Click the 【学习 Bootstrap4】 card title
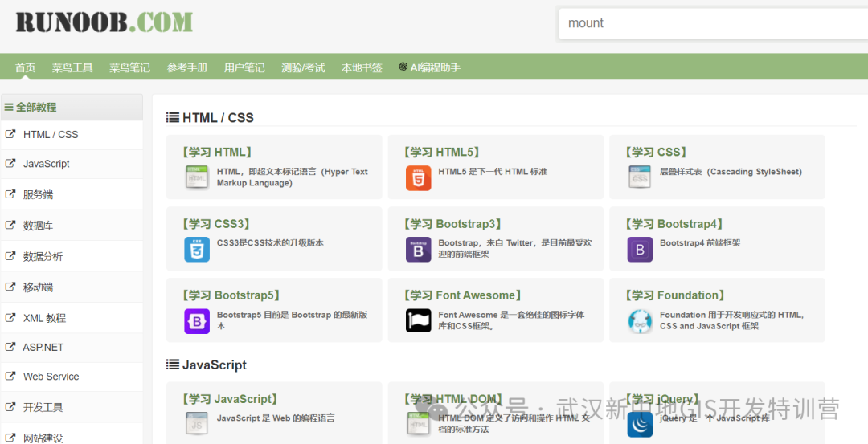 coord(674,224)
